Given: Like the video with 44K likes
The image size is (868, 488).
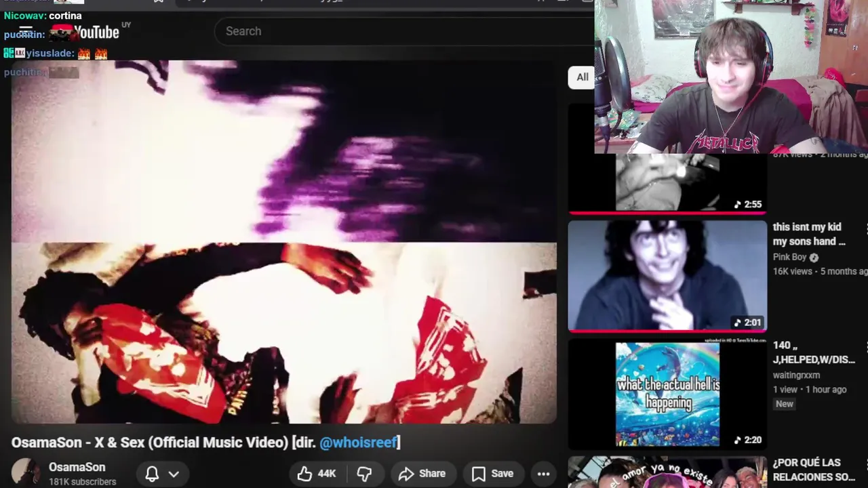Looking at the screenshot, I should 317,474.
